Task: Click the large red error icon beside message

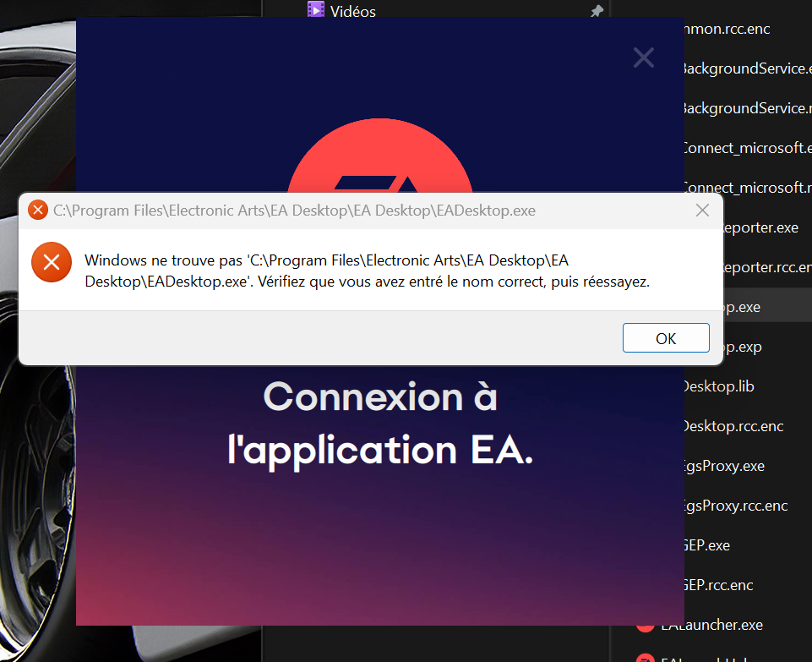Action: tap(52, 262)
